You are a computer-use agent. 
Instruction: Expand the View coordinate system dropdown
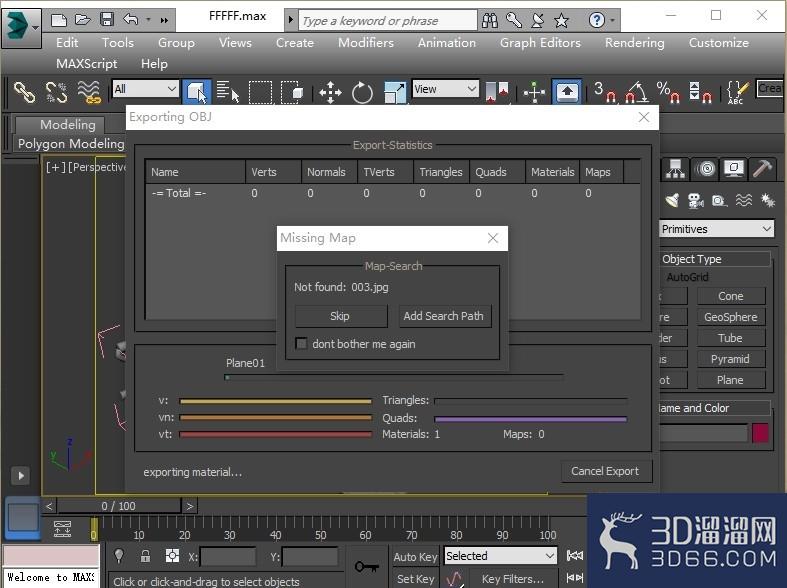point(445,89)
